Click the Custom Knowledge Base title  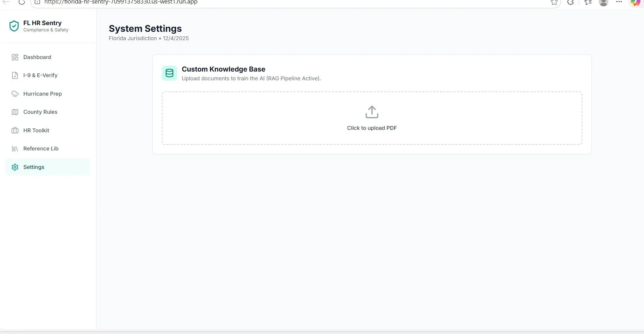(x=223, y=69)
